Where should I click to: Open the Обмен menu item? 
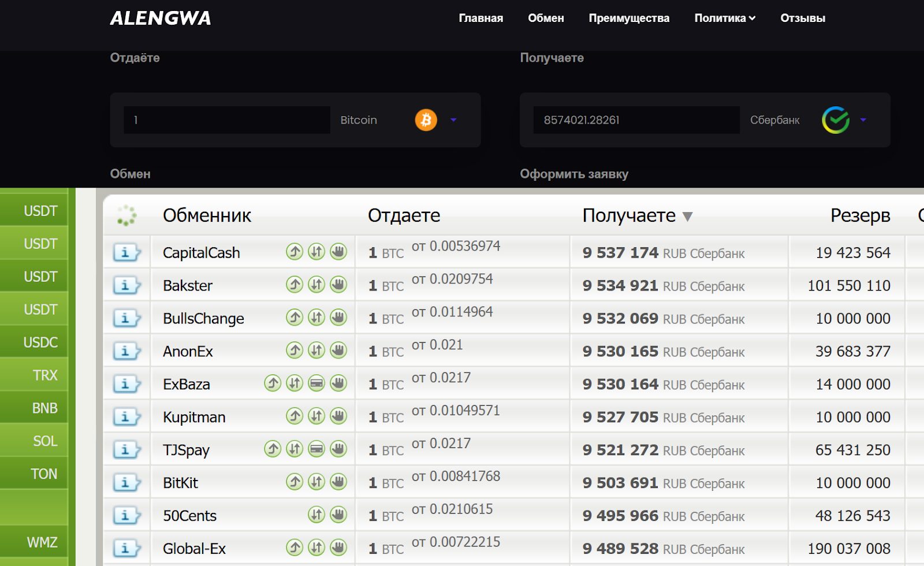click(x=546, y=18)
